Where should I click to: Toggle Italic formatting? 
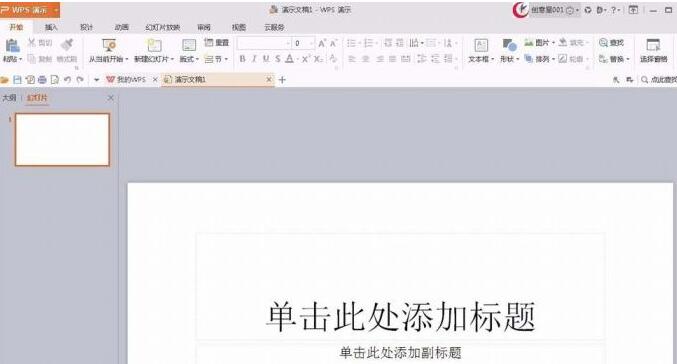click(254, 59)
